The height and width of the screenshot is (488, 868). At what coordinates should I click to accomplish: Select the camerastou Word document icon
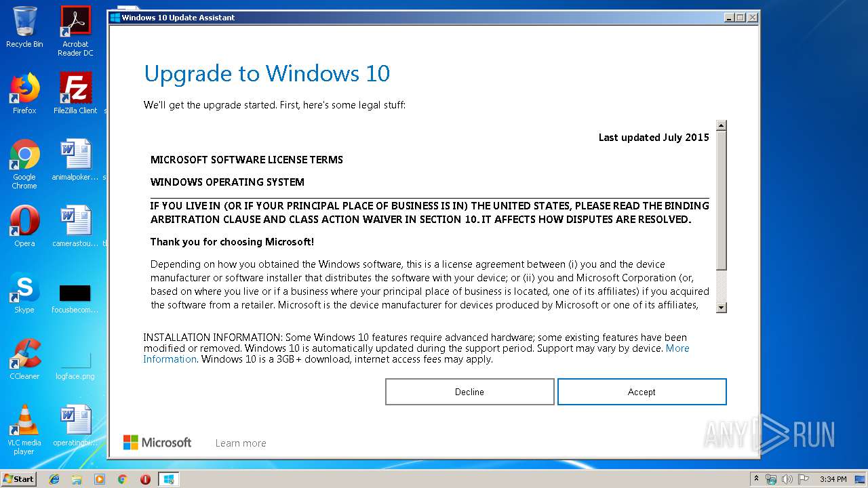tap(75, 226)
